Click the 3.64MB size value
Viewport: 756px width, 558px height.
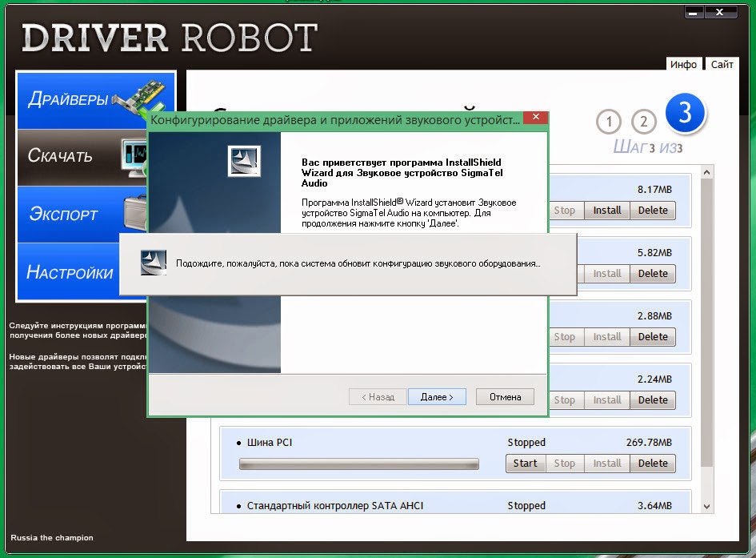(x=654, y=505)
